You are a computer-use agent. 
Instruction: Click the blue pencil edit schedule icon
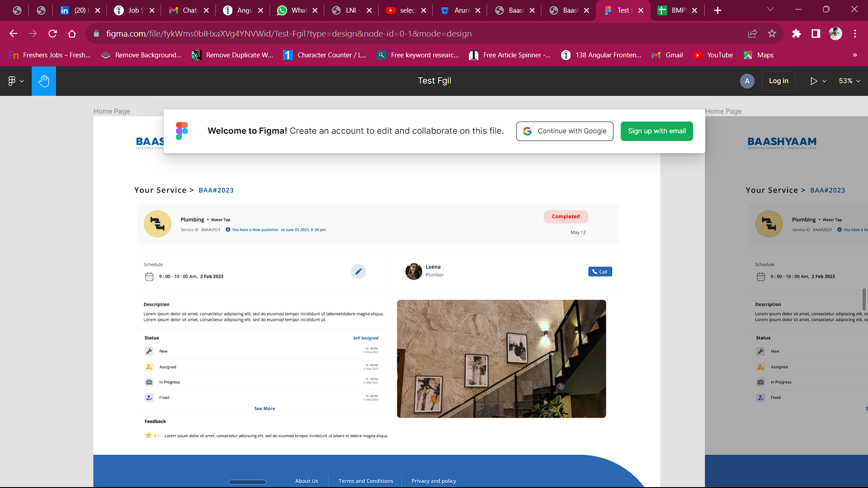pos(358,272)
